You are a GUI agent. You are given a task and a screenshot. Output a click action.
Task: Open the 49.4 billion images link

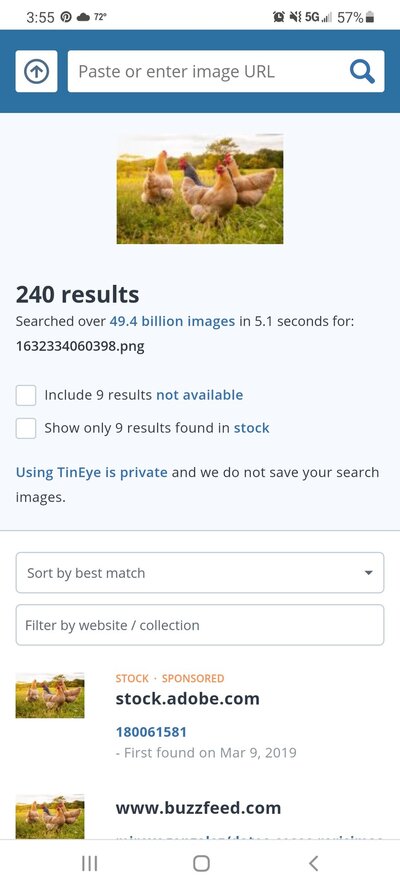pos(172,321)
